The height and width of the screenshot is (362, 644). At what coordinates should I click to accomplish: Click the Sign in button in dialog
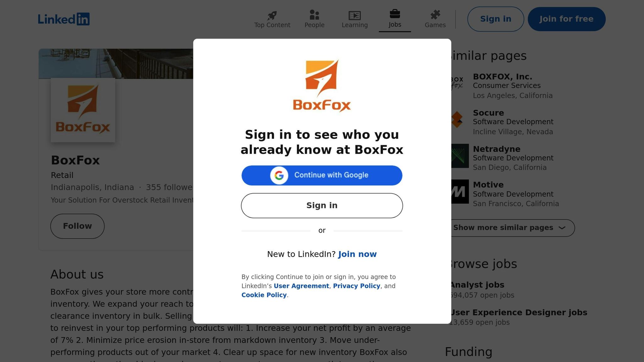click(x=322, y=206)
